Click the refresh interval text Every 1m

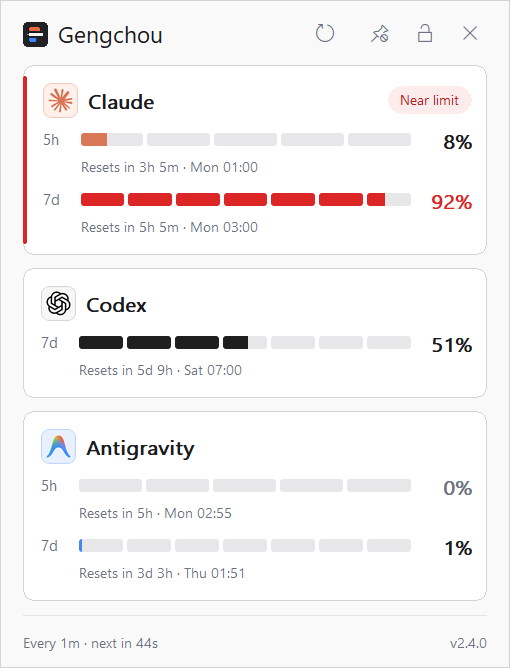52,643
